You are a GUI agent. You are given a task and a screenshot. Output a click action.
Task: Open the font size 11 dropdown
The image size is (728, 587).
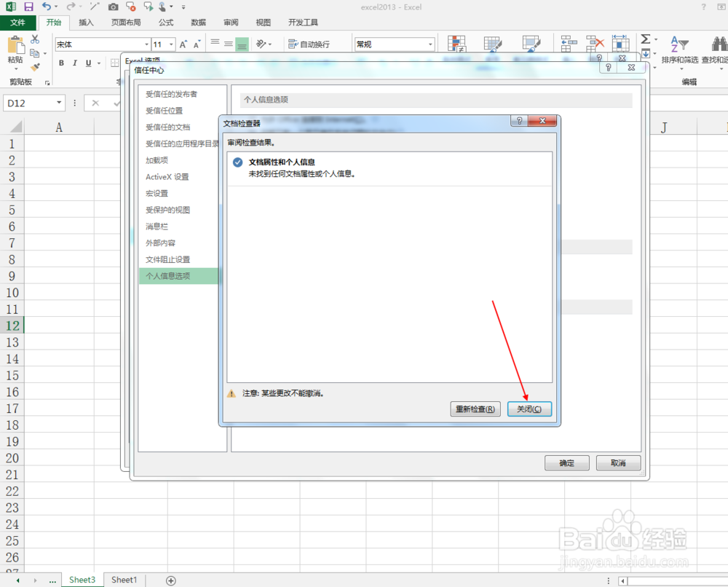tap(170, 44)
